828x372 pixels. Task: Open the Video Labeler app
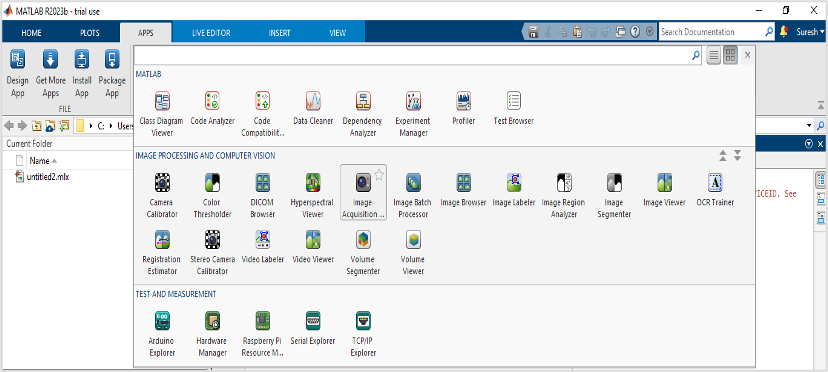pos(263,247)
